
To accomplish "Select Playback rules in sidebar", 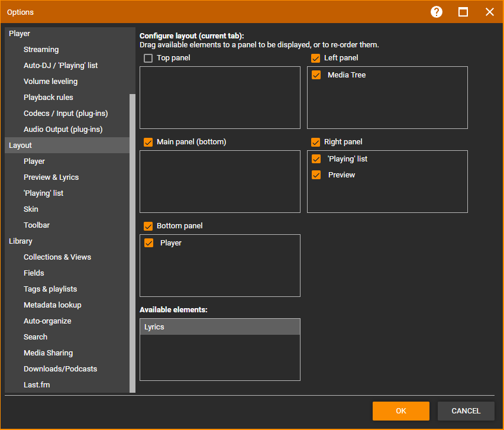I will click(67, 98).
